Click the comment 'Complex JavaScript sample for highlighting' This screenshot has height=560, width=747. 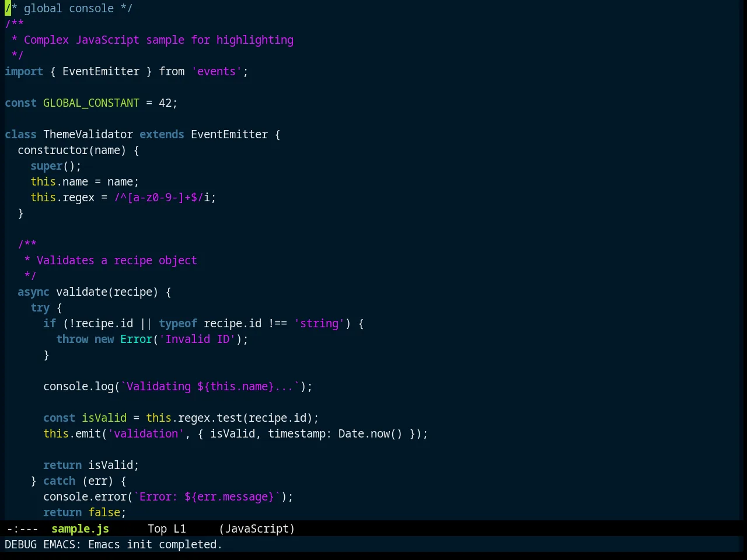[x=159, y=40]
